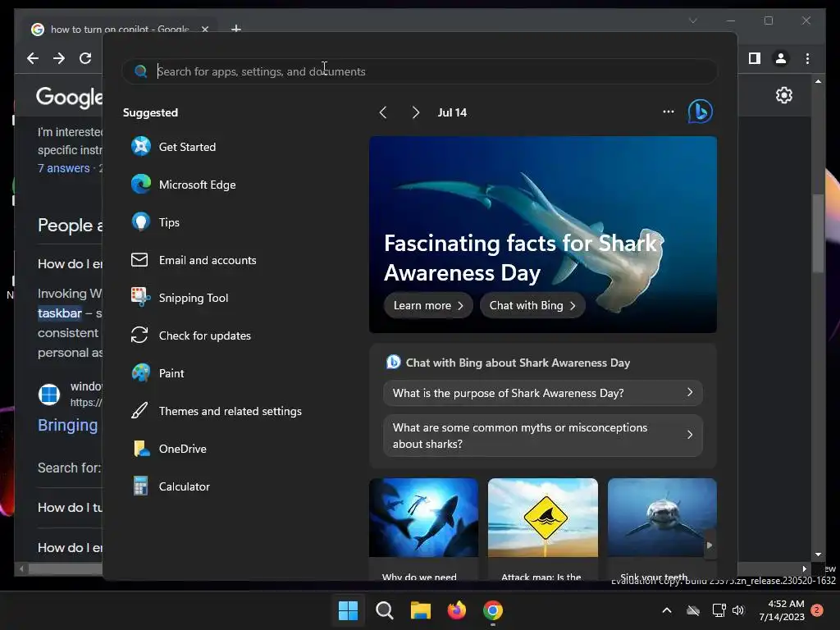Launch the Snipping Tool icon
The image size is (840, 630).
(x=141, y=297)
